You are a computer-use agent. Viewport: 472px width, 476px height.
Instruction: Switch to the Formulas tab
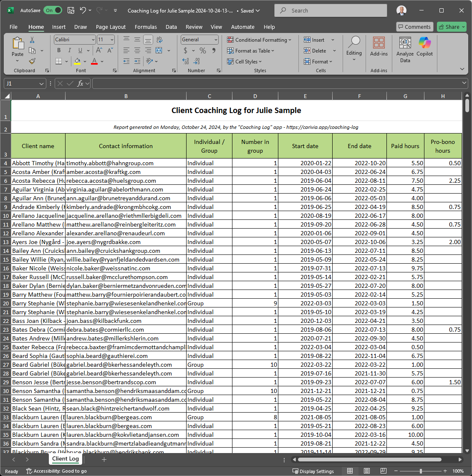pos(146,27)
